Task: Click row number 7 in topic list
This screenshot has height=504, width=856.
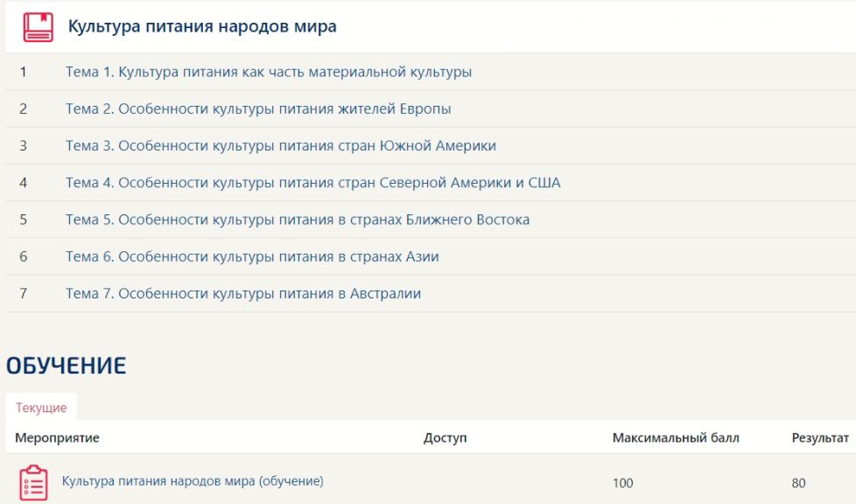Action: click(23, 294)
